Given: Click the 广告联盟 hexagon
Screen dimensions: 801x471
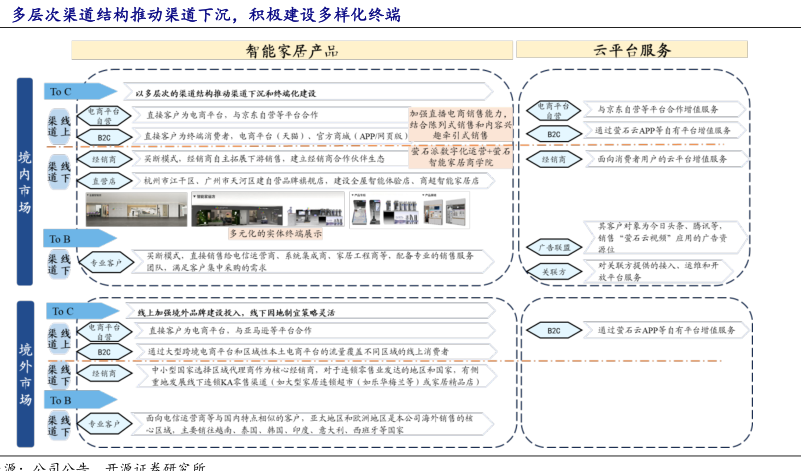Looking at the screenshot, I should coord(554,248).
